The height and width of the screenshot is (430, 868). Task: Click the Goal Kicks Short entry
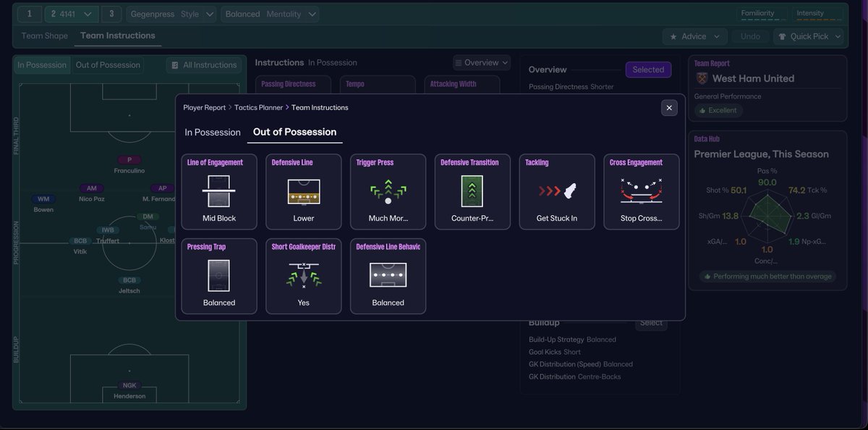555,352
